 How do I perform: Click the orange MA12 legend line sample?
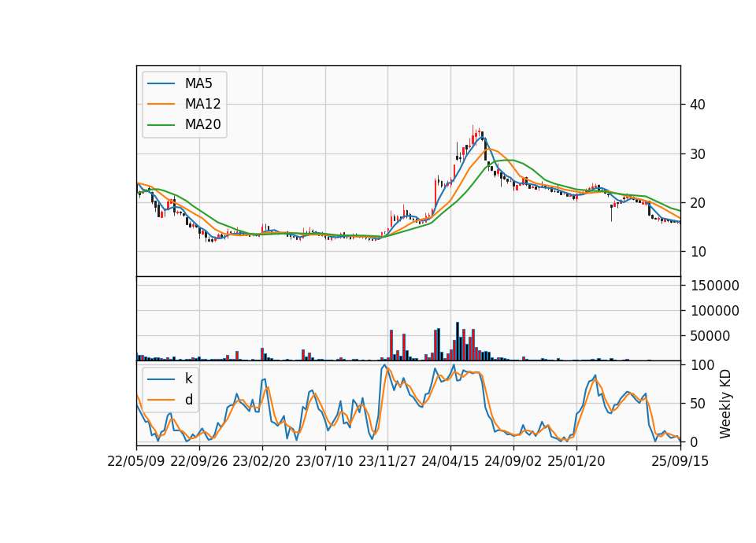click(x=161, y=104)
